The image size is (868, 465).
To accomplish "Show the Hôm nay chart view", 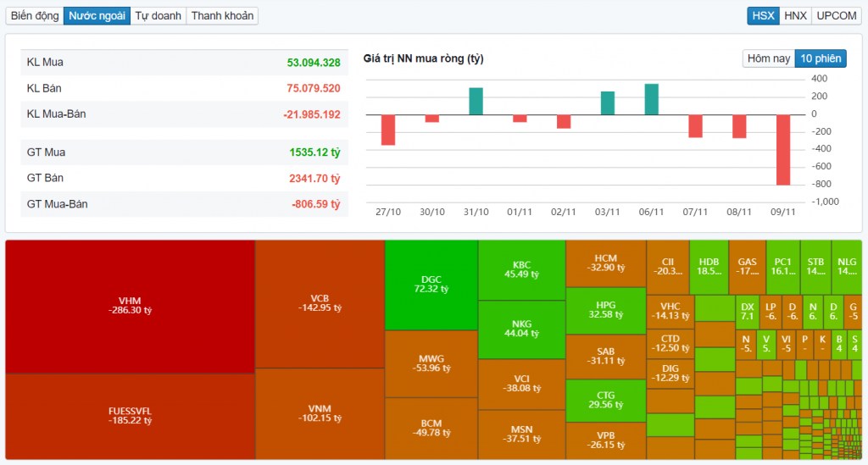I will click(x=768, y=58).
